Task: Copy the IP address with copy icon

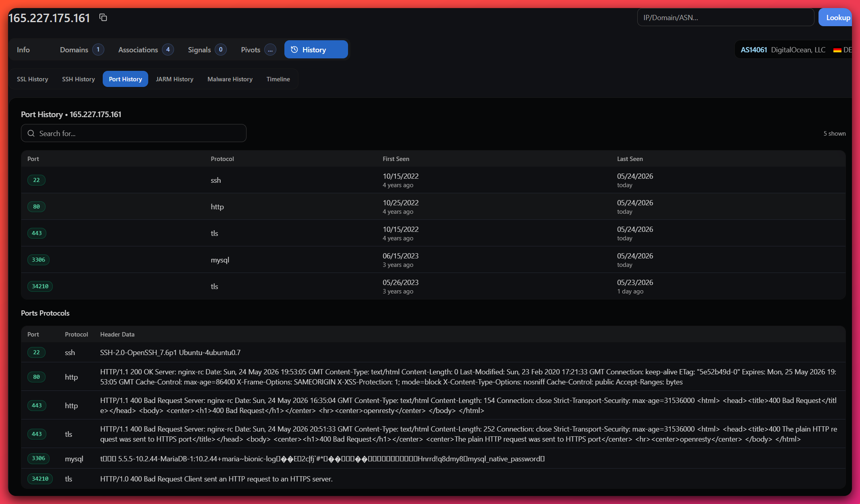Action: 103,17
